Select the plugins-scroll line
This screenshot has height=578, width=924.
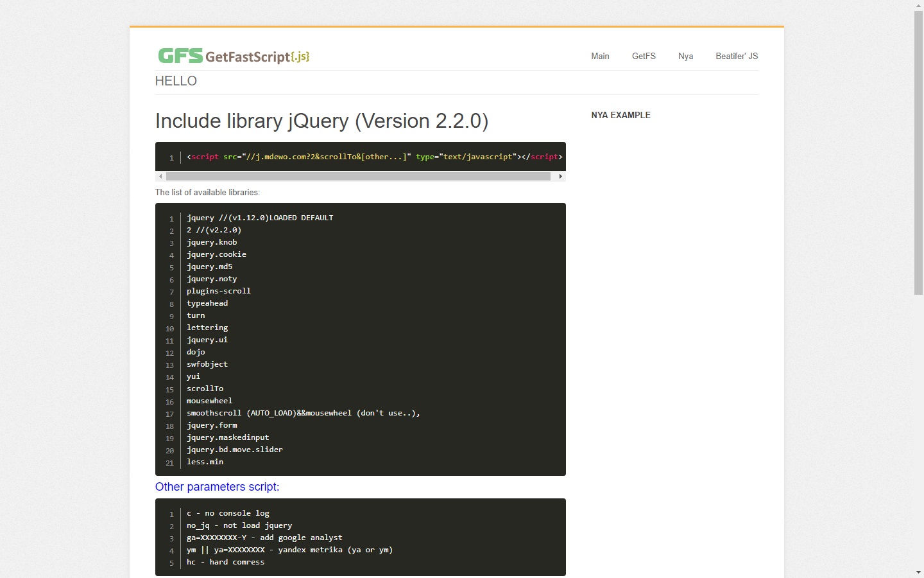pos(219,291)
